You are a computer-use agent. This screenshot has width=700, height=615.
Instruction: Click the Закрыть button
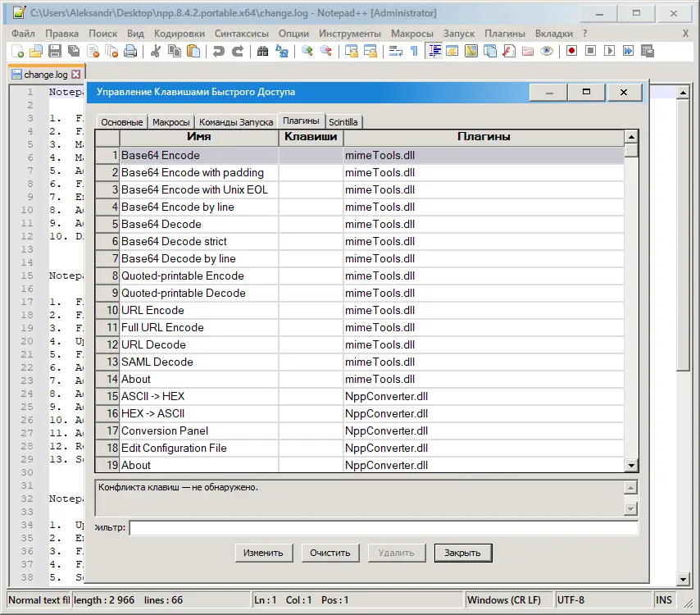[x=462, y=553]
